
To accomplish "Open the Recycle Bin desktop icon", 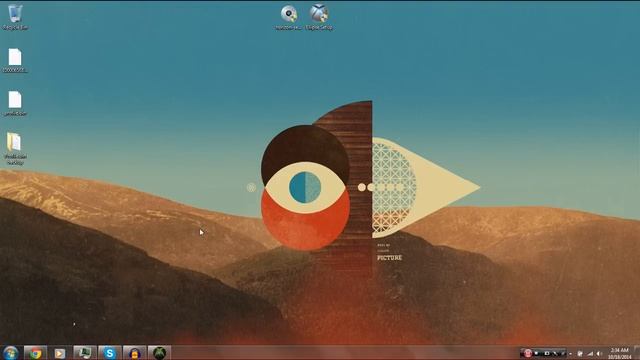I will point(15,17).
